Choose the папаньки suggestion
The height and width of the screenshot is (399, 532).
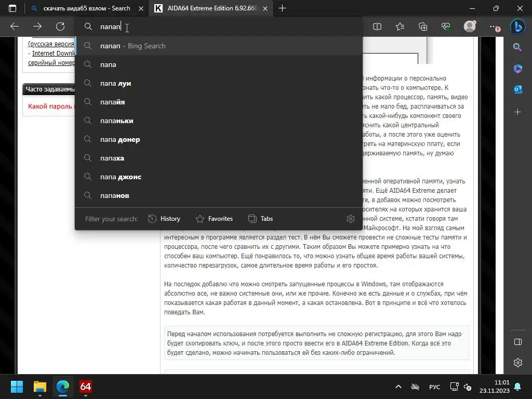click(219, 121)
